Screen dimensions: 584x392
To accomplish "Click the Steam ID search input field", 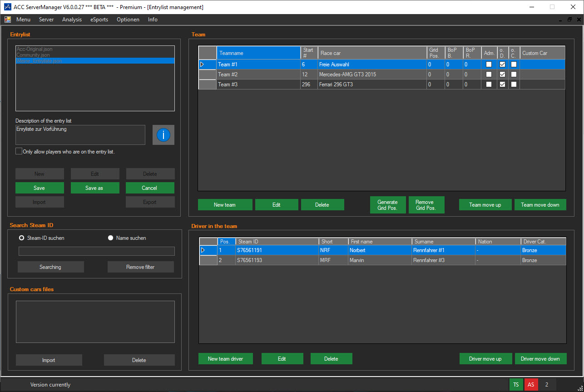I will [96, 251].
